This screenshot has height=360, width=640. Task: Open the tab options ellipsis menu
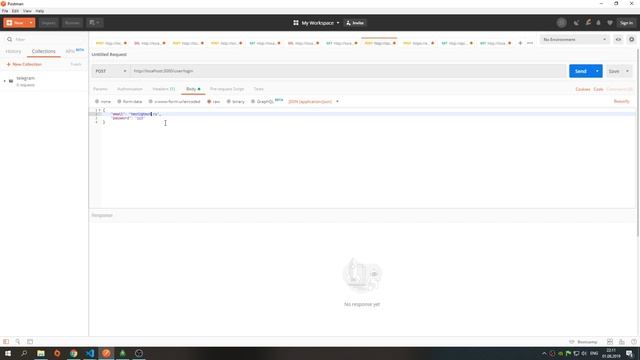click(x=530, y=43)
